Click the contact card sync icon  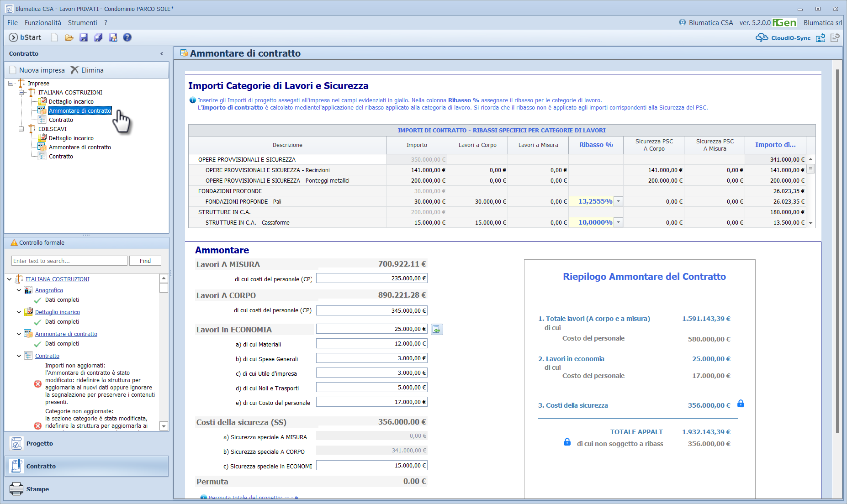821,38
